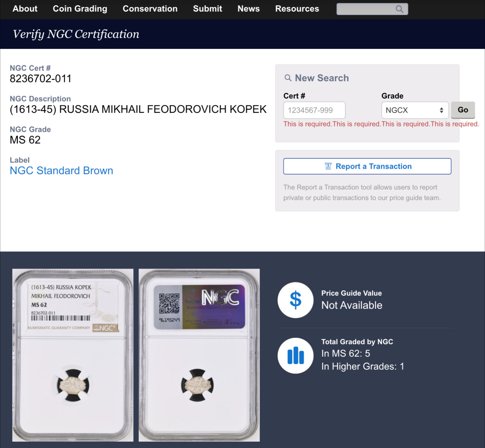Open the Coin Grading menu
The width and height of the screenshot is (485, 448).
point(80,9)
